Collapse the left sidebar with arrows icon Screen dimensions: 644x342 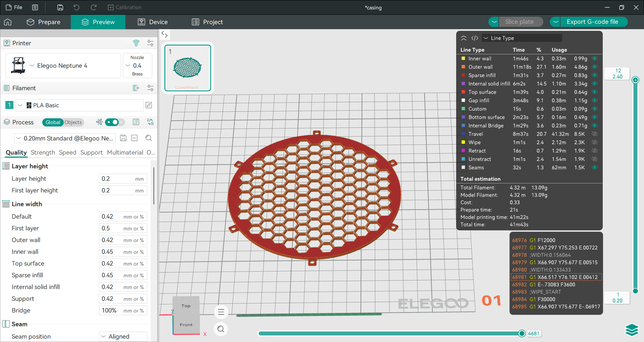[164, 34]
